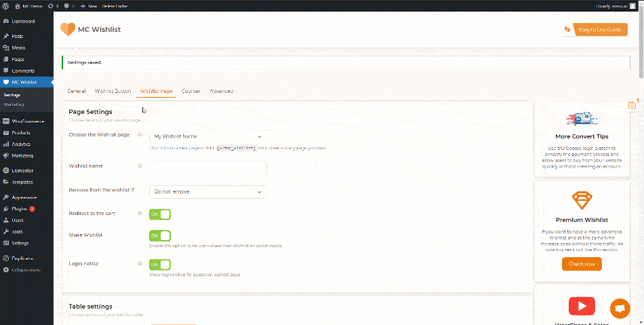Click the help icon beside Wishlist name
The width and height of the screenshot is (644, 325).
140,166
